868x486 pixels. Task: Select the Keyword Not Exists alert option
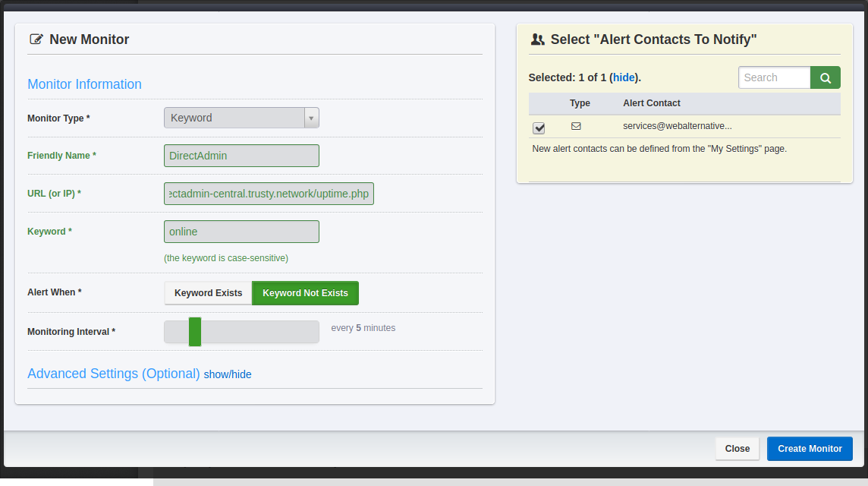(305, 293)
